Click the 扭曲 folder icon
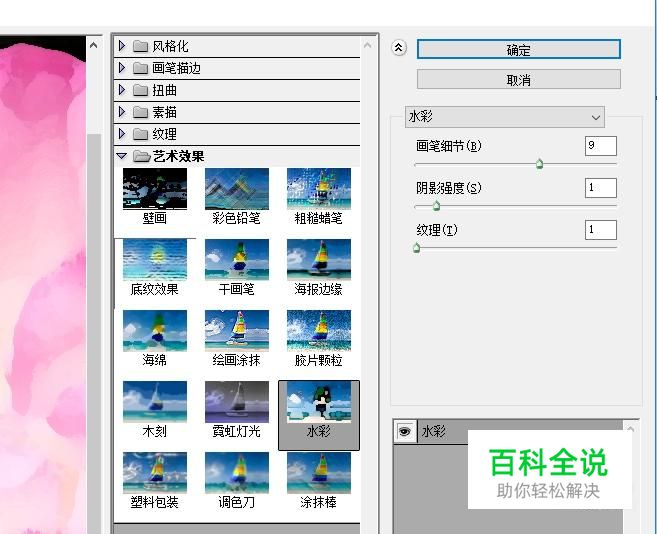Screen dimensions: 657x534 click(x=141, y=90)
